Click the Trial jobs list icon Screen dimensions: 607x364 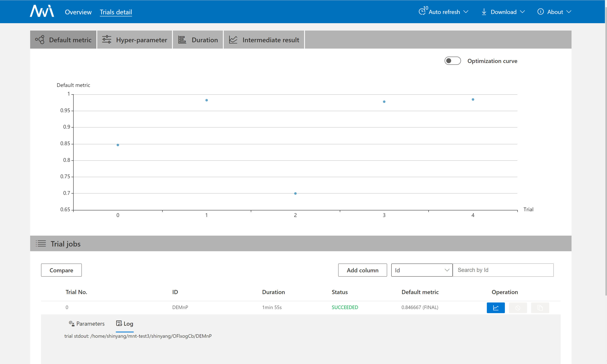(41, 244)
